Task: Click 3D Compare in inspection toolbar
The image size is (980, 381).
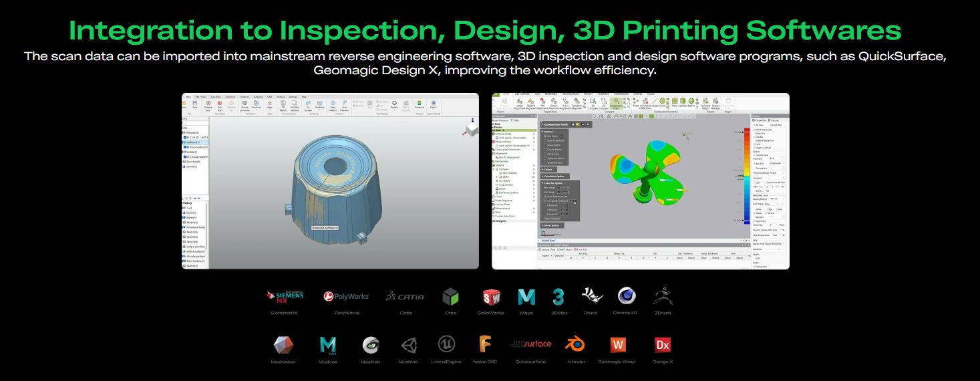Action: (593, 104)
